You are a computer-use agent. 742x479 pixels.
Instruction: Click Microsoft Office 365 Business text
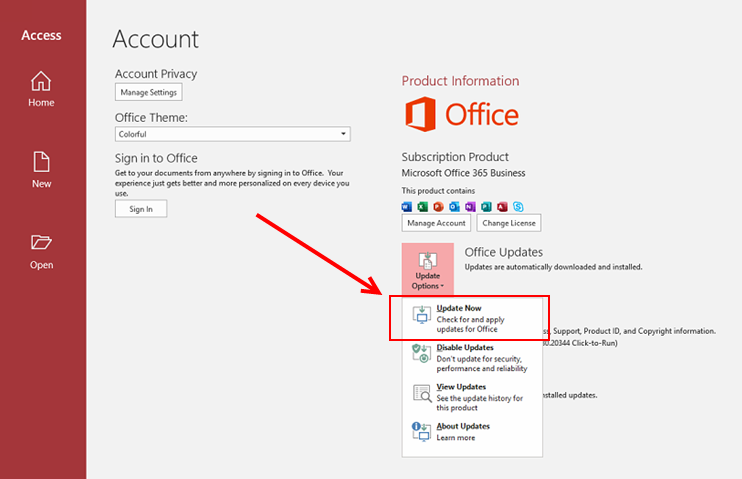tap(463, 173)
